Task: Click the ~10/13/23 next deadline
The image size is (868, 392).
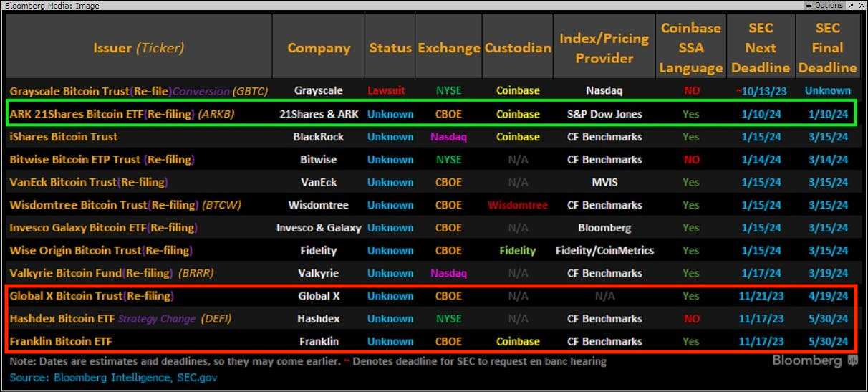Action: point(761,91)
